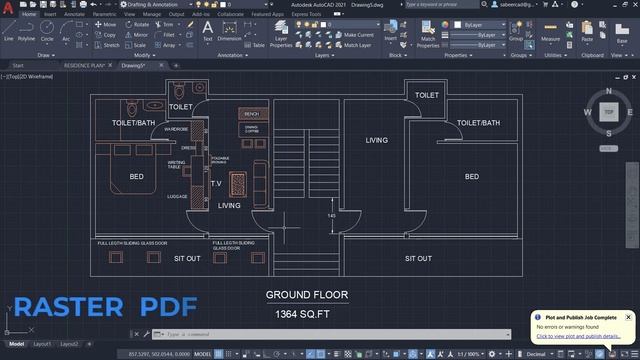Expand the Modify panel
Viewport: 640px width, 360px height.
click(144, 55)
